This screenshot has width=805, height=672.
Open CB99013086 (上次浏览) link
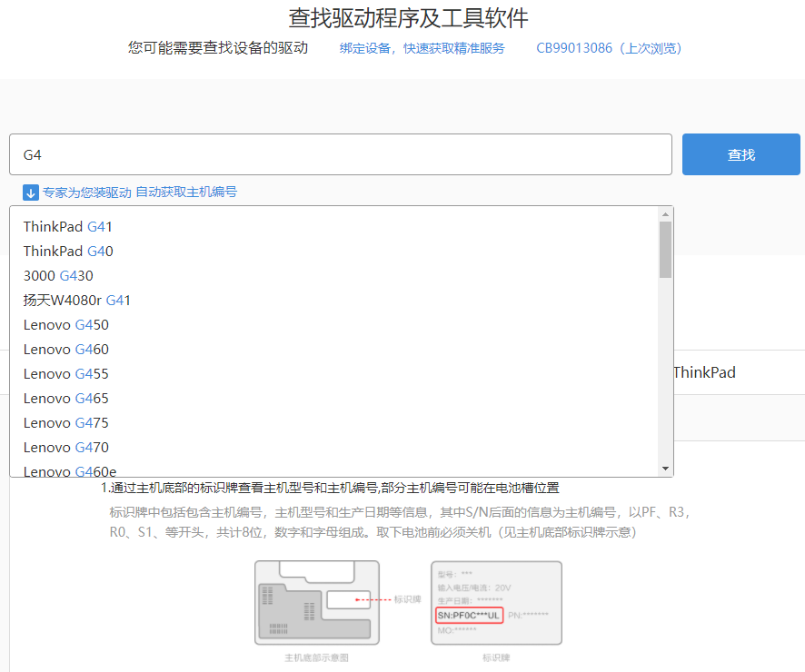(609, 48)
